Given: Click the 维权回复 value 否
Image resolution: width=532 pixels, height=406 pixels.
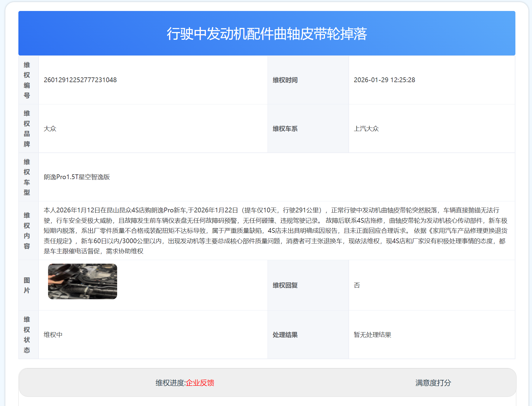Looking at the screenshot, I should point(357,285).
